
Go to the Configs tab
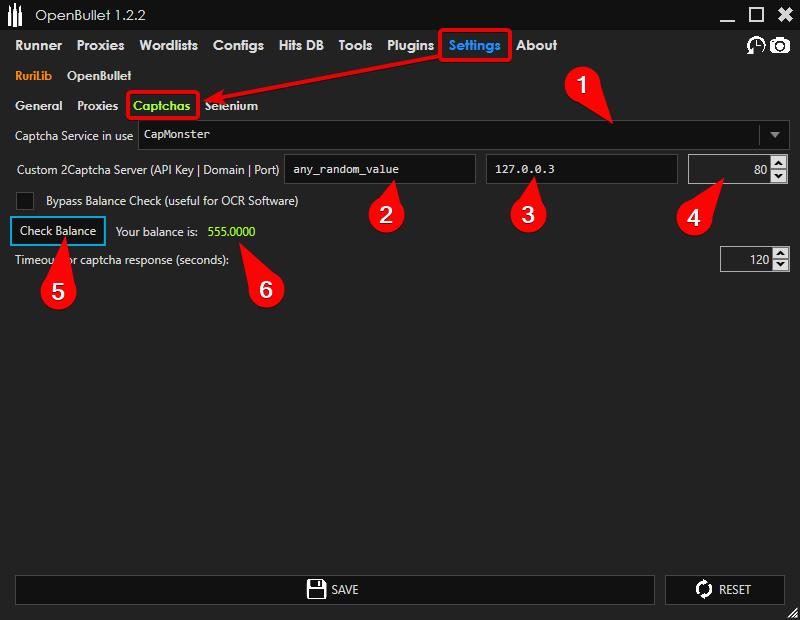(238, 45)
